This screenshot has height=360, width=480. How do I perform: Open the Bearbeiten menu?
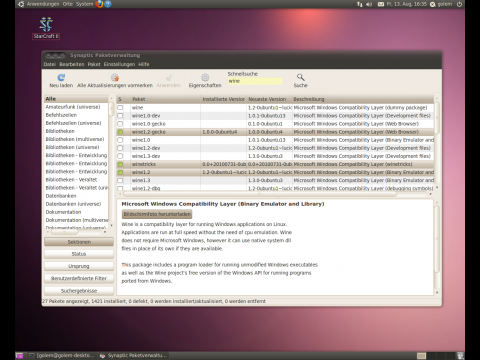(72, 64)
